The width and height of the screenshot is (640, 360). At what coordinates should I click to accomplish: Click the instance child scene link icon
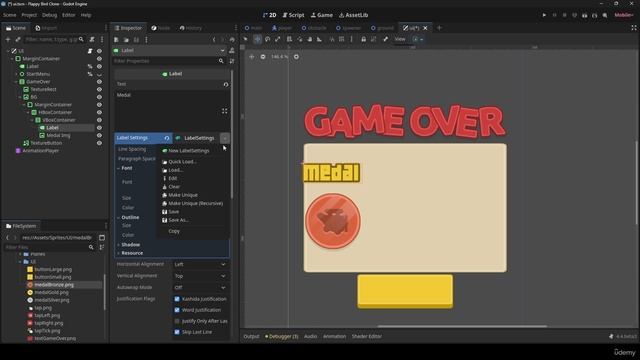point(18,39)
